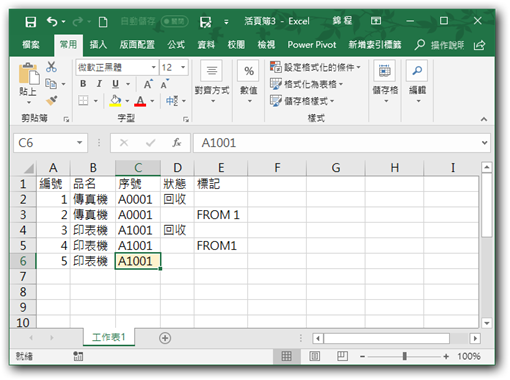Add a new worksheet with the plus icon
The image size is (510, 380).
click(165, 338)
